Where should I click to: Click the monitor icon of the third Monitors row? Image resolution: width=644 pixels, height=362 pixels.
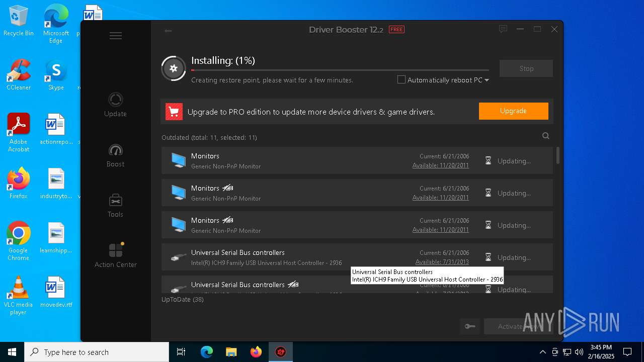click(x=178, y=225)
